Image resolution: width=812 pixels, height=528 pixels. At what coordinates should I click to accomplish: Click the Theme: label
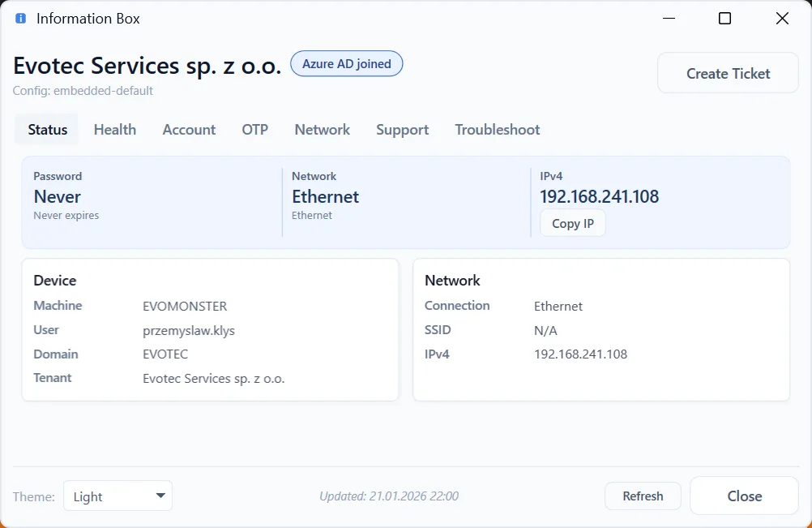[x=34, y=497]
